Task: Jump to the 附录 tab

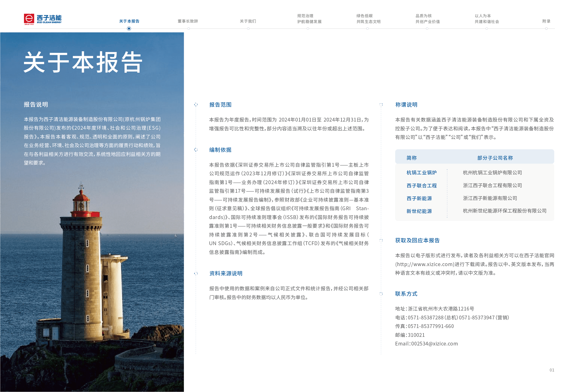Action: pyautogui.click(x=546, y=21)
